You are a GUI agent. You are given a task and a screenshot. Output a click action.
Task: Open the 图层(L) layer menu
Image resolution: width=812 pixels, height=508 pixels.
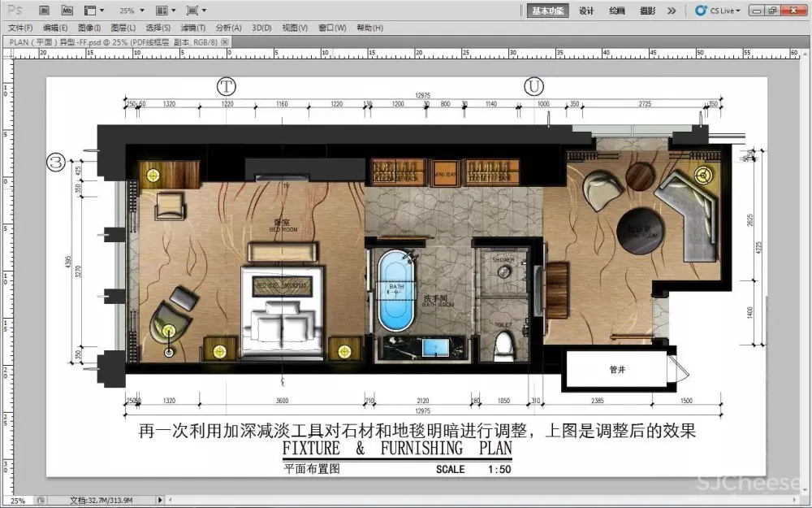pyautogui.click(x=123, y=28)
